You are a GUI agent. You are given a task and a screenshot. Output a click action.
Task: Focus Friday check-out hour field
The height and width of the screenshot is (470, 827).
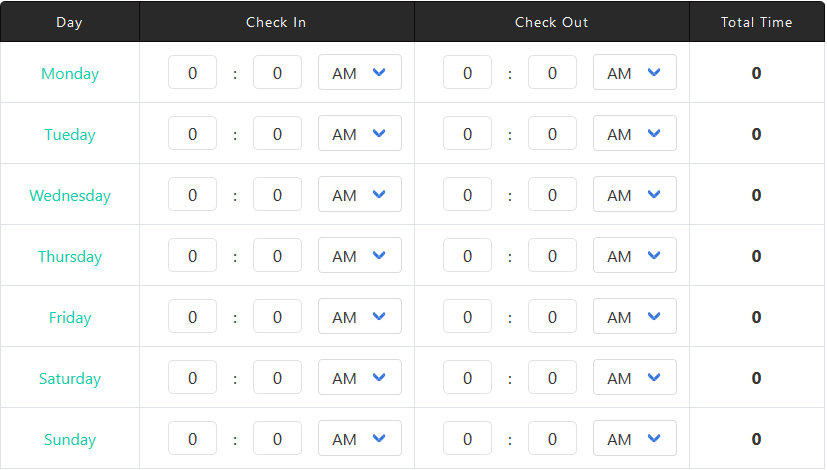(467, 316)
